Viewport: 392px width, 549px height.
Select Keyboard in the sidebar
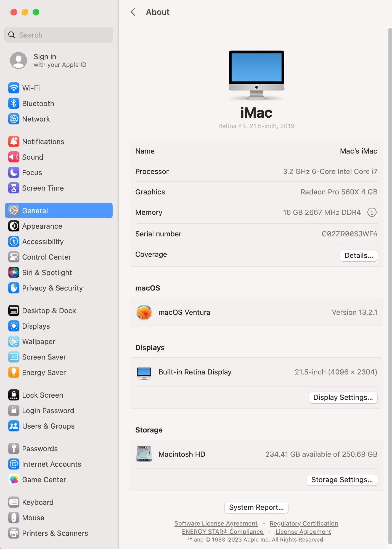coord(38,502)
